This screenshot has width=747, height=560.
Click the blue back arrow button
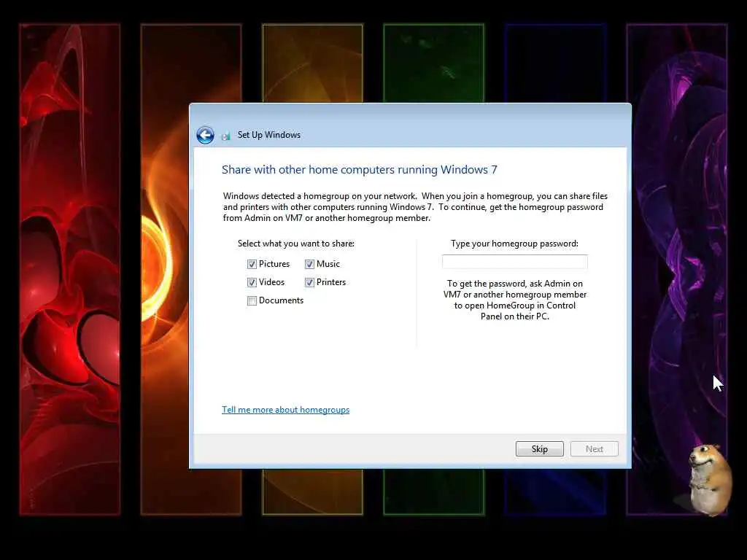pyautogui.click(x=205, y=135)
